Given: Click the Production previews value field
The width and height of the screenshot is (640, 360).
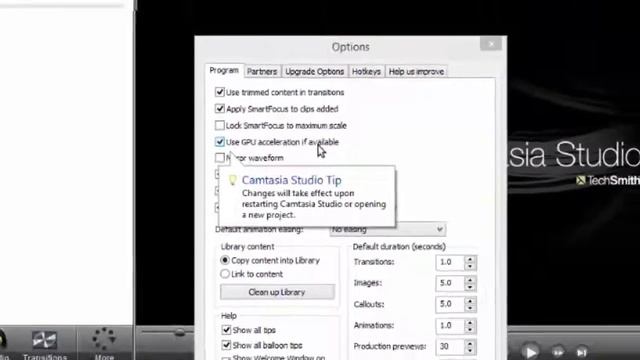Looking at the screenshot, I should tap(450, 347).
